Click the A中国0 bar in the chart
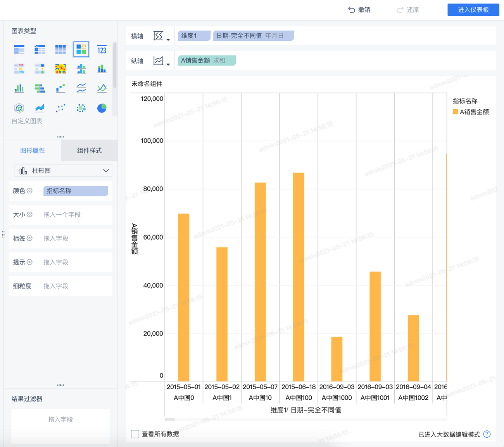 pos(184,297)
